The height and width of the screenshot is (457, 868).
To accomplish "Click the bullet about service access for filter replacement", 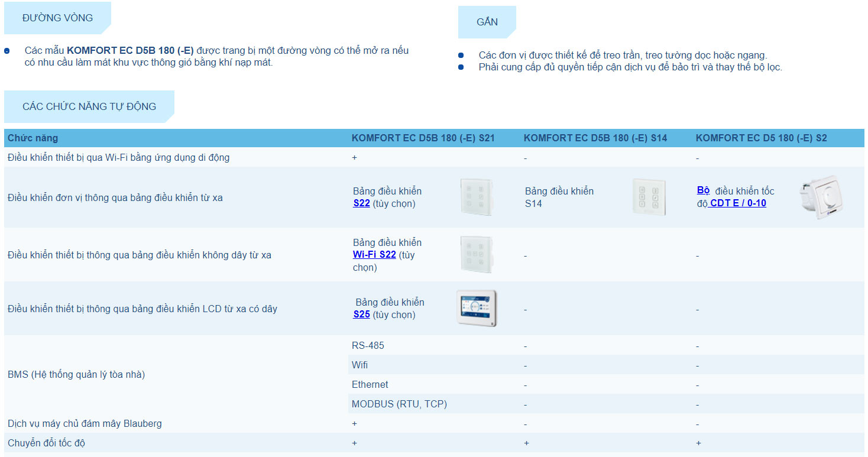I will click(x=630, y=67).
